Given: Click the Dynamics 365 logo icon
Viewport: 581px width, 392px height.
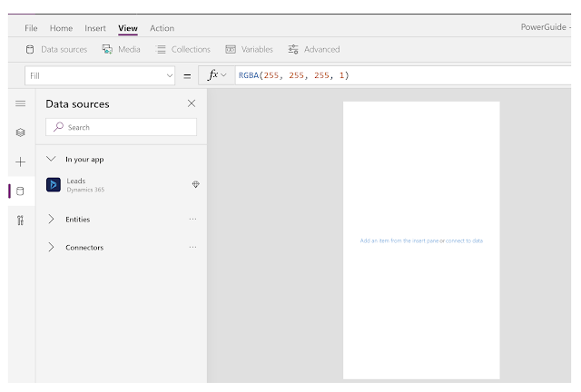Looking at the screenshot, I should point(54,184).
